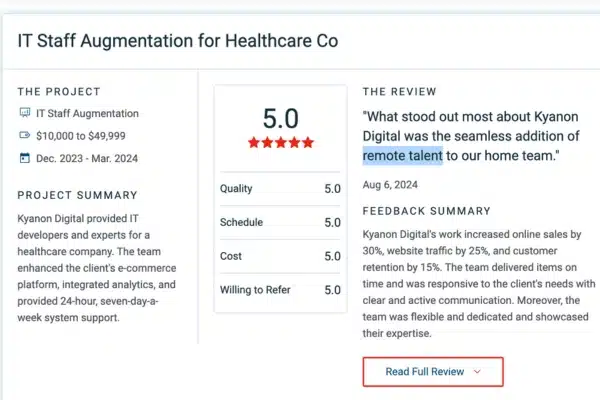This screenshot has height=400, width=600.
Task: Select the highlighted remote talent text
Action: (x=403, y=156)
